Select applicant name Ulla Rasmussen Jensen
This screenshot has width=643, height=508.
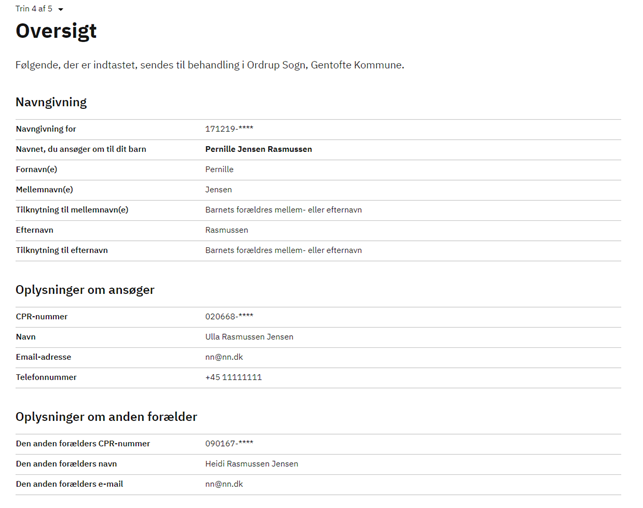249,337
